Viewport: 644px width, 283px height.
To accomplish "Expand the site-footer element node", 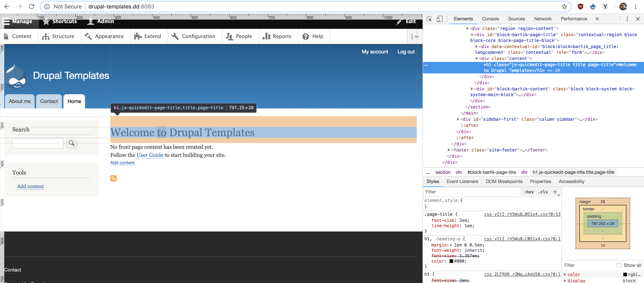I will pos(449,150).
